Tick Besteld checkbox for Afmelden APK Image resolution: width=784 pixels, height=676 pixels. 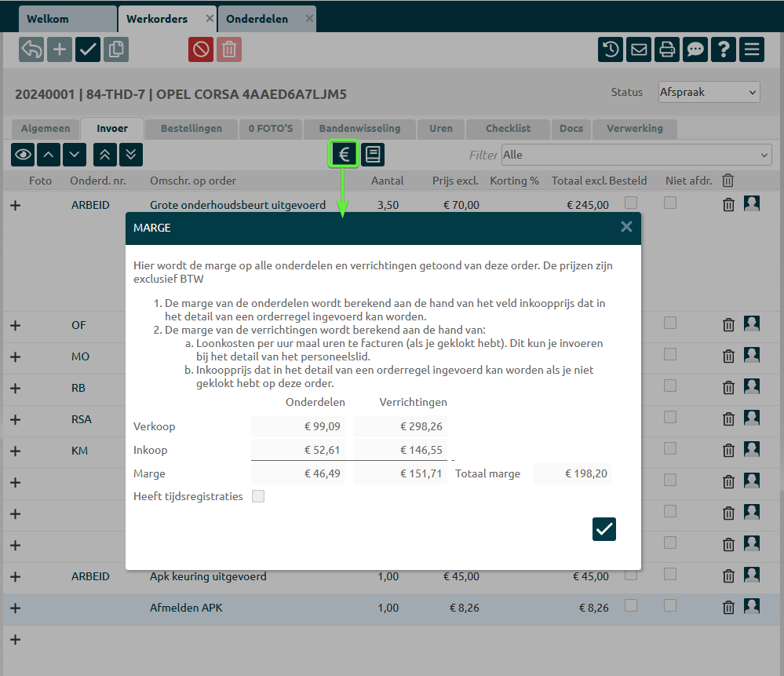(x=631, y=605)
